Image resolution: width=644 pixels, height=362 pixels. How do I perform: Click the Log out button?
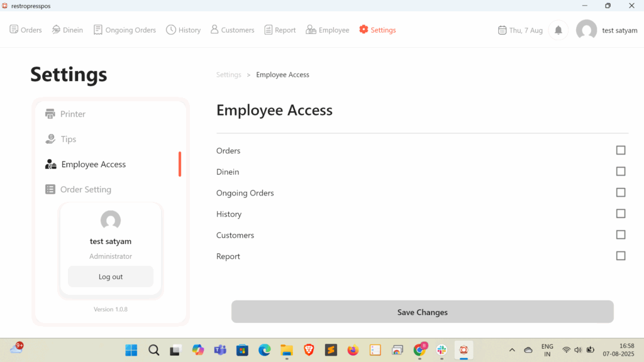click(111, 277)
